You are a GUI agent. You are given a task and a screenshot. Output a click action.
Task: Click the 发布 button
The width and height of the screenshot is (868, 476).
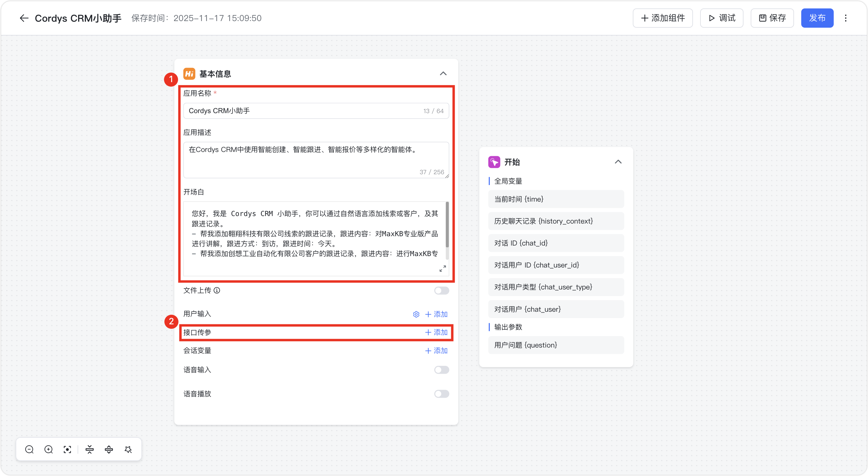point(817,18)
